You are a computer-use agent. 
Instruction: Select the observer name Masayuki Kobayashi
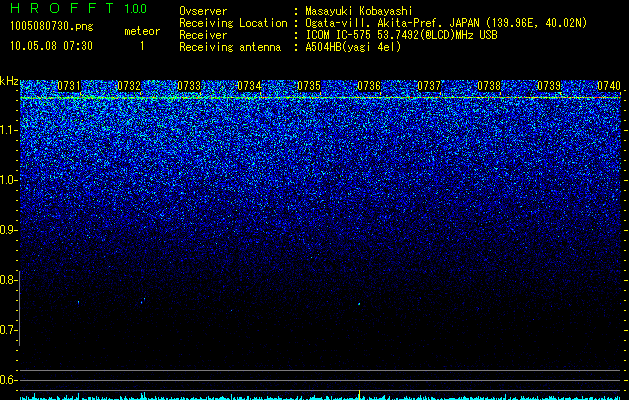pyautogui.click(x=359, y=11)
